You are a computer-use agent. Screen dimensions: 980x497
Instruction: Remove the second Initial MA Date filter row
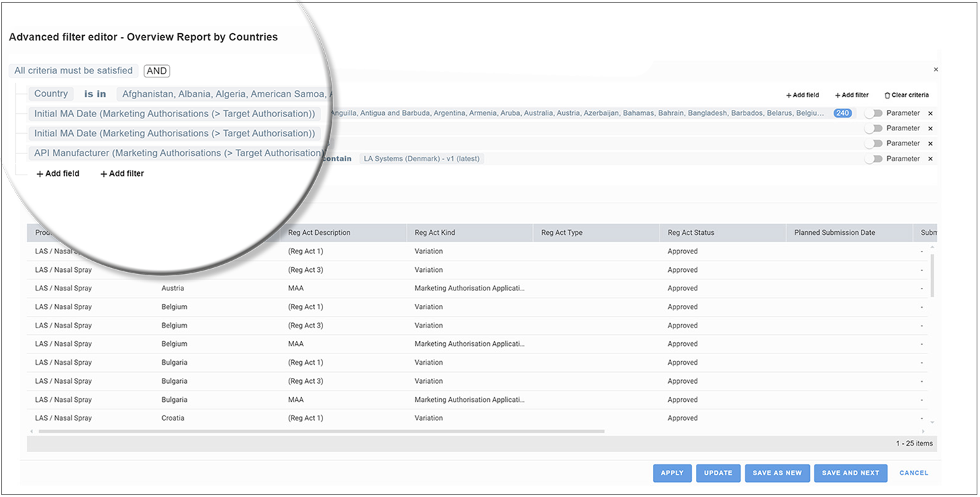(930, 144)
